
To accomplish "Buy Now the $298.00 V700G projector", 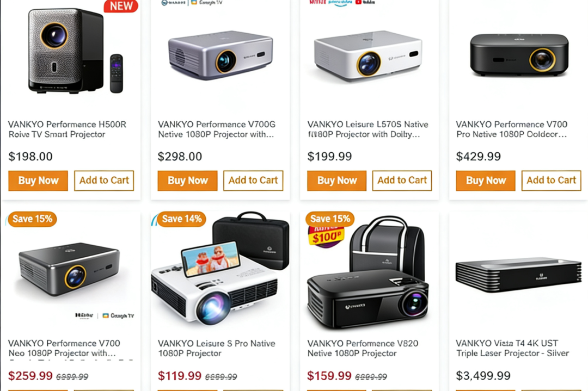I will [x=187, y=181].
